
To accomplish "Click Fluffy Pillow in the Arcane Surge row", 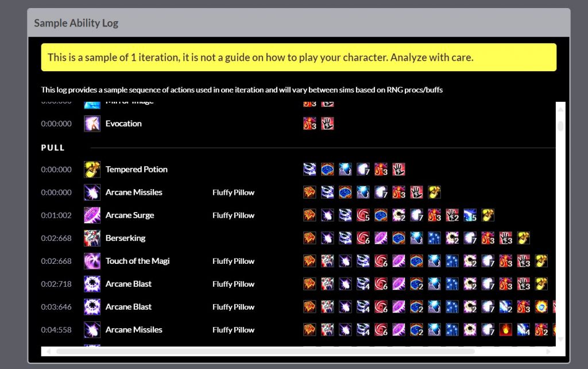I will [233, 216].
